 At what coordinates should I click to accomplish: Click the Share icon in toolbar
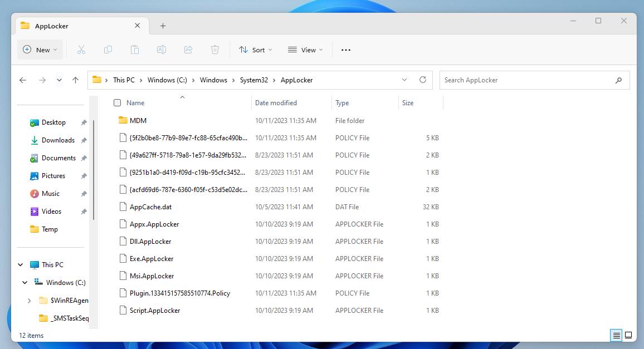[188, 50]
